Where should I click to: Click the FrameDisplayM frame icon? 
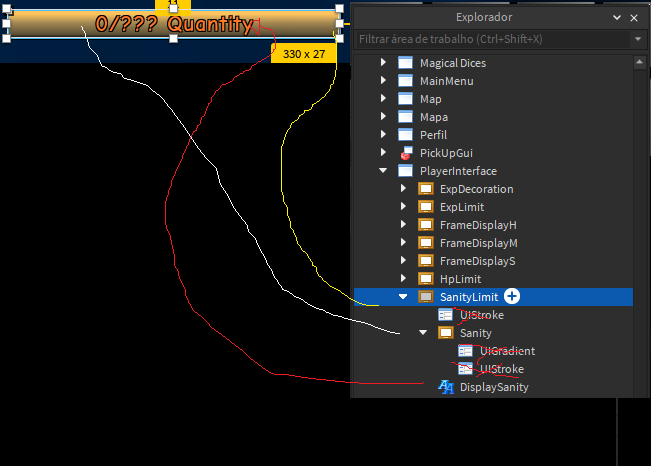(x=426, y=243)
